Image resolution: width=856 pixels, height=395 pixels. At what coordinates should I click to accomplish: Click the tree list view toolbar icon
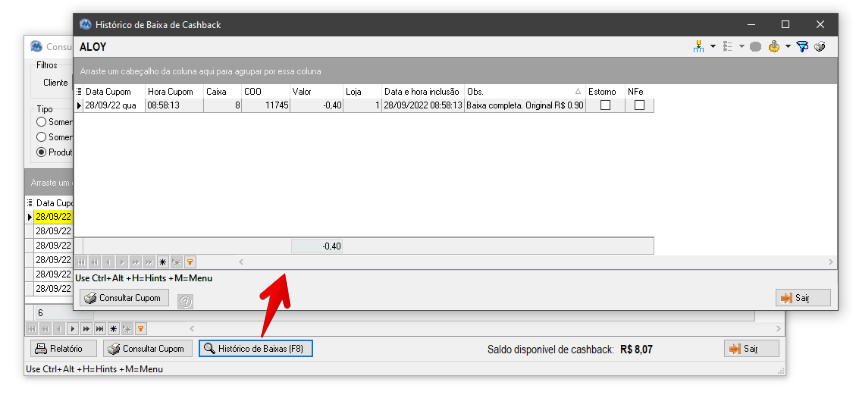pos(727,47)
